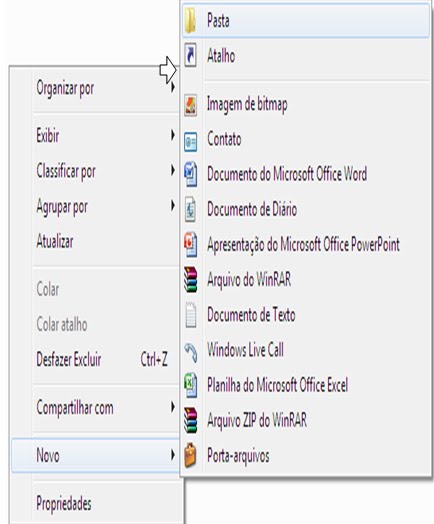
Task: Click the Excel spreadsheet icon
Action: (190, 385)
